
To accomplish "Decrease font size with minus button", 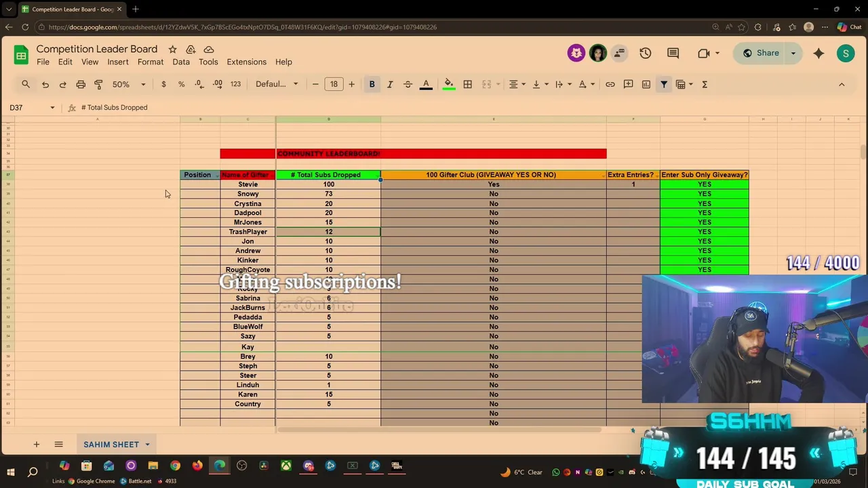I will [x=315, y=84].
